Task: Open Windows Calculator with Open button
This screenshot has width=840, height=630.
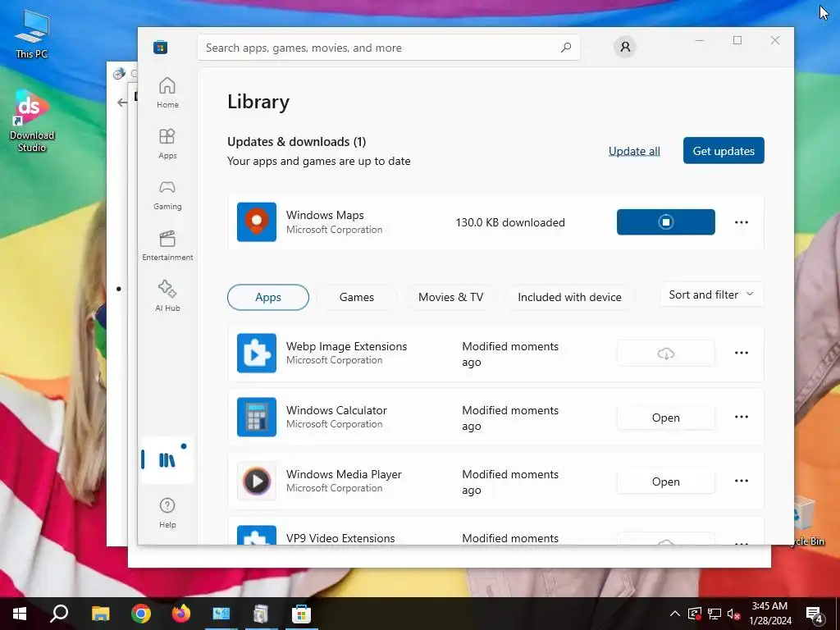Action: tap(666, 418)
